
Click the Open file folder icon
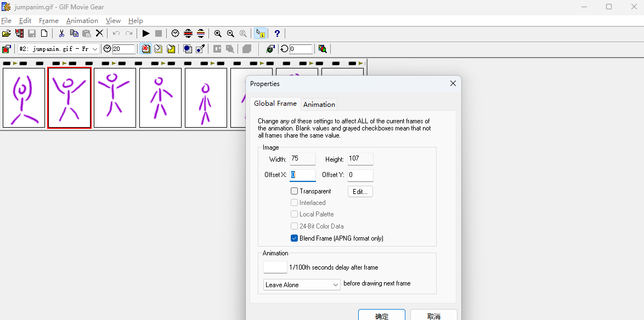(x=7, y=33)
